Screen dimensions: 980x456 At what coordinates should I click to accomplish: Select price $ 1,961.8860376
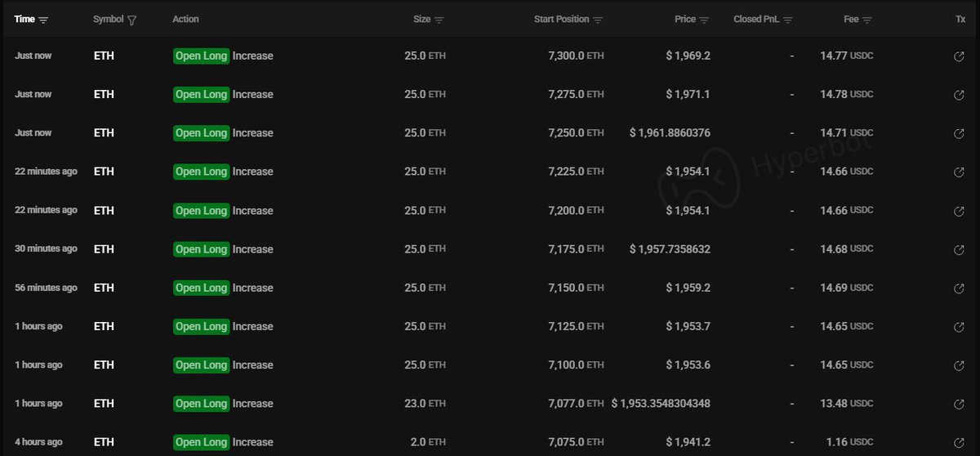pos(670,132)
